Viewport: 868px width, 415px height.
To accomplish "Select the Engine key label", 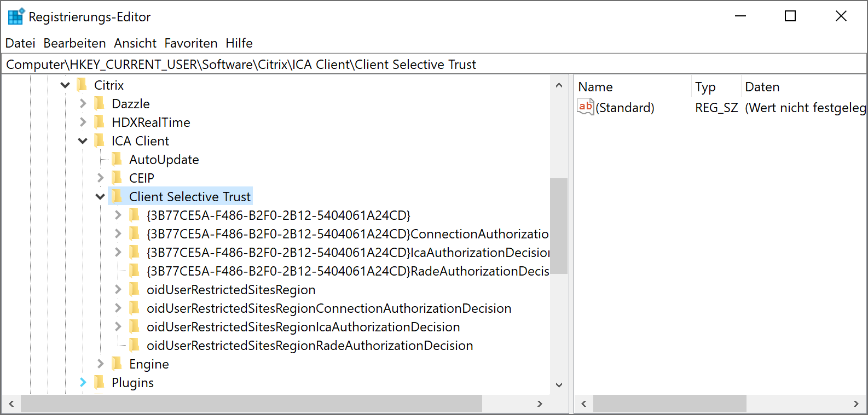I will (x=149, y=364).
